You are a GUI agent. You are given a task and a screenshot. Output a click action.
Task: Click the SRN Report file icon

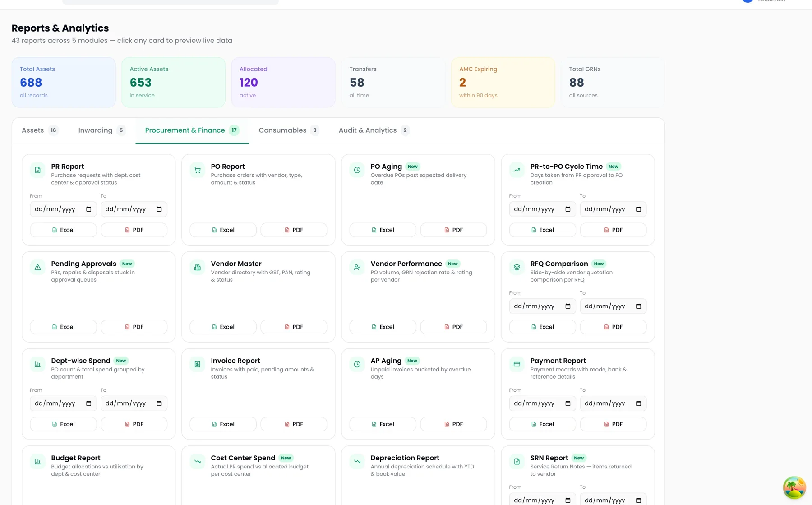pyautogui.click(x=517, y=461)
